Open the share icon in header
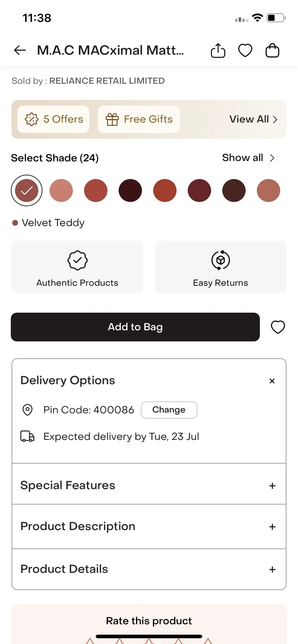Viewport: 298px width, 644px height. pos(218,50)
